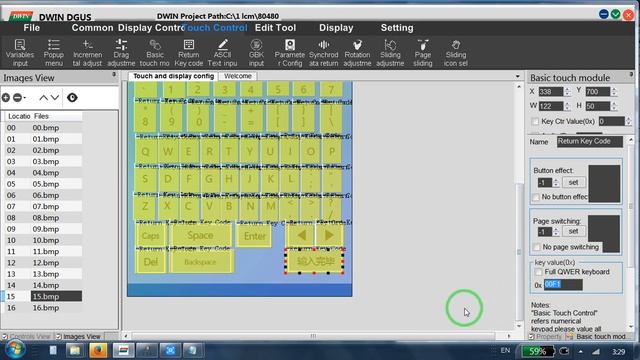
Task: Open the Windows Start button
Action: pos(16,350)
